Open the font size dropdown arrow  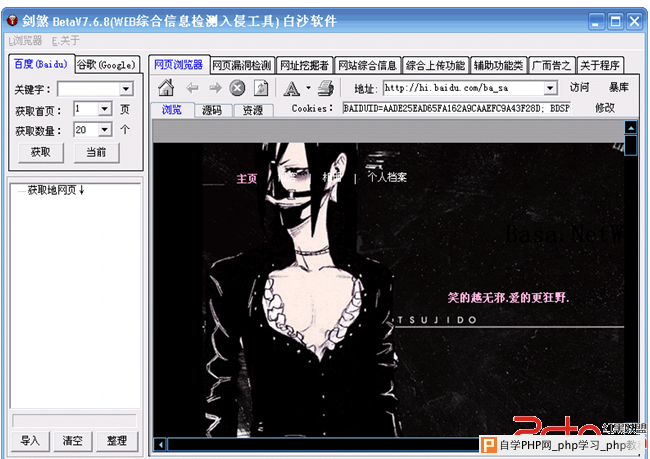(308, 88)
